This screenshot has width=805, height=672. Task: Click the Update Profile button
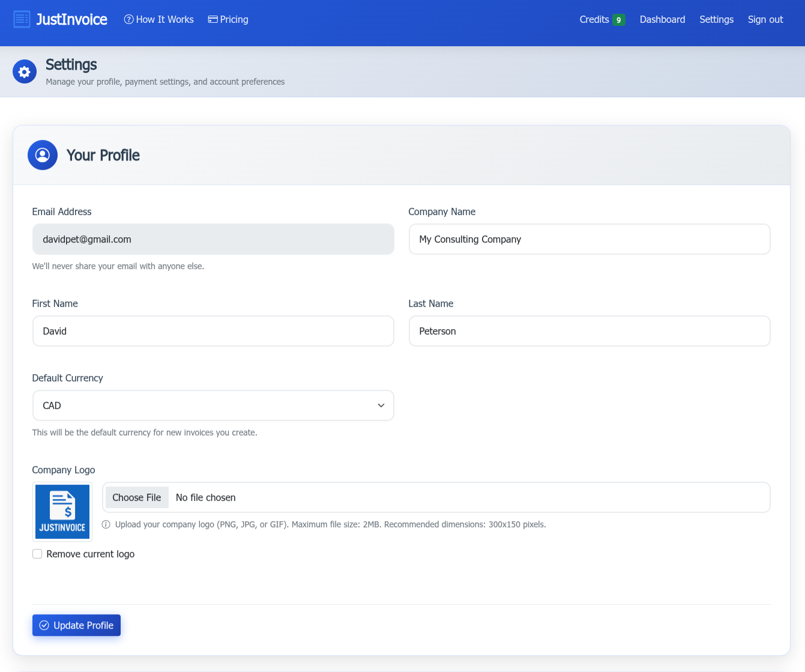coord(76,625)
